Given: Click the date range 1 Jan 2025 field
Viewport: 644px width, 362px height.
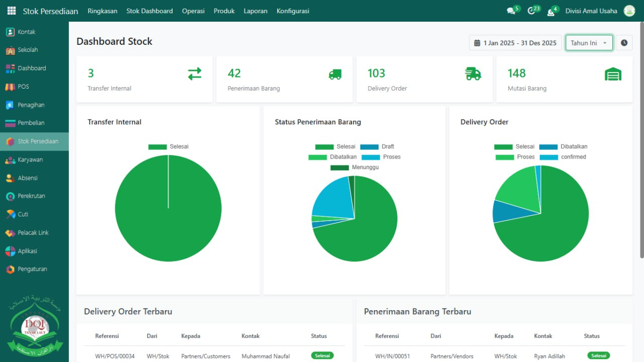Looking at the screenshot, I should [x=515, y=43].
